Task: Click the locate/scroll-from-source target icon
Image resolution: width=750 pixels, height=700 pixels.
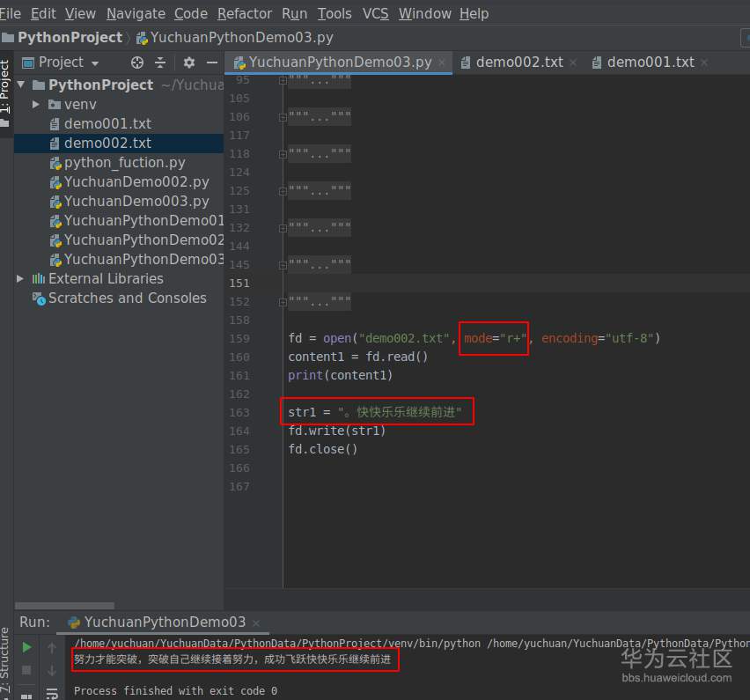Action: [137, 63]
